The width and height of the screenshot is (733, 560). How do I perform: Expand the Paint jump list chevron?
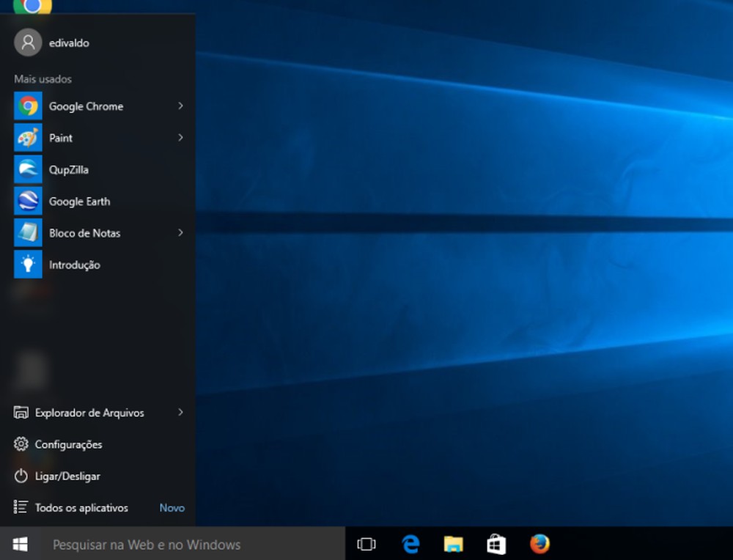click(x=180, y=138)
